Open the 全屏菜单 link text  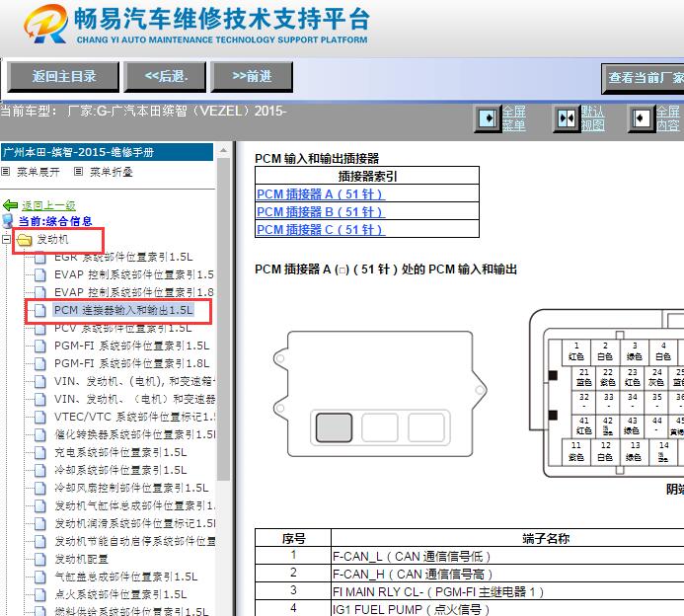tap(513, 118)
